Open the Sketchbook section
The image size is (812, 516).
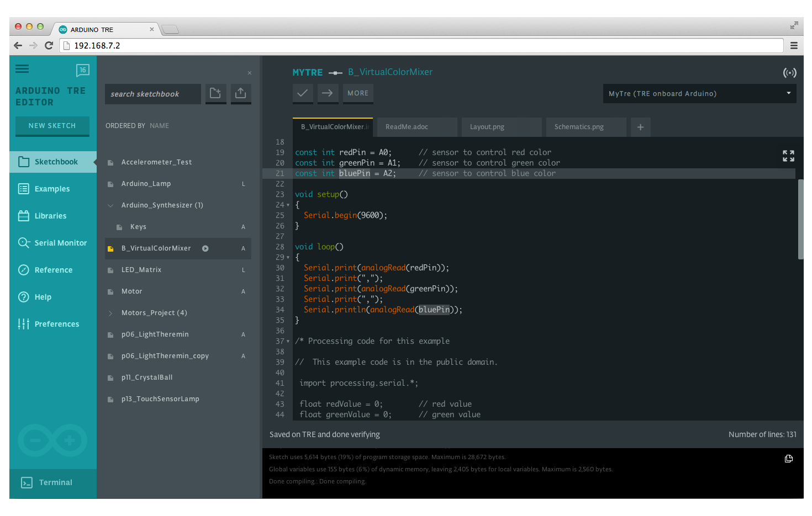pos(53,162)
